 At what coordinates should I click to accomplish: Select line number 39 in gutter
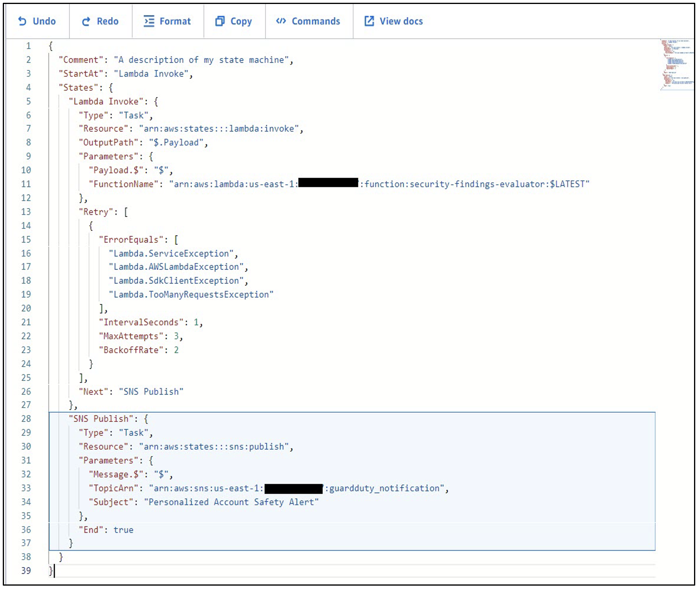(26, 571)
